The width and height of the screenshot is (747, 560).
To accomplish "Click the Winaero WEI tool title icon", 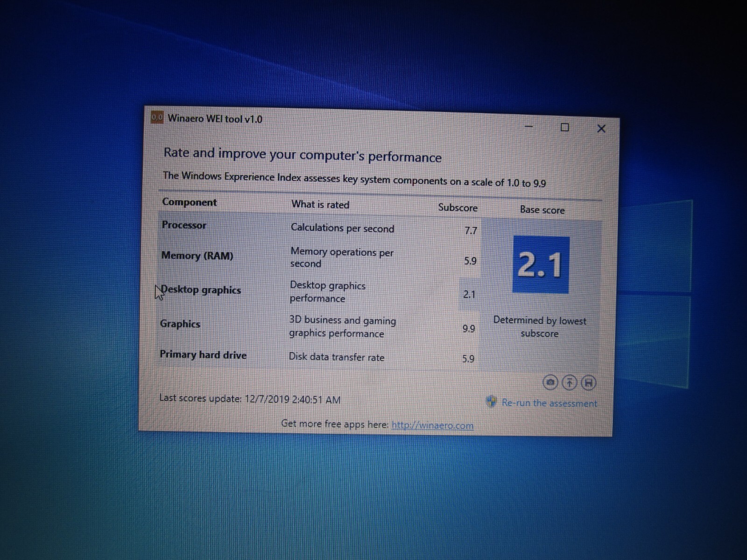I will (x=157, y=117).
